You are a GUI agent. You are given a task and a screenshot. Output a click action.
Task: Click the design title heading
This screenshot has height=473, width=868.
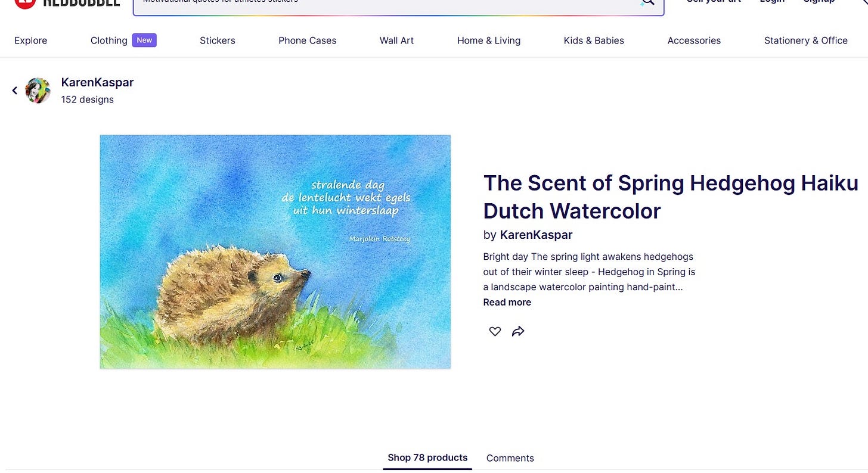[671, 197]
